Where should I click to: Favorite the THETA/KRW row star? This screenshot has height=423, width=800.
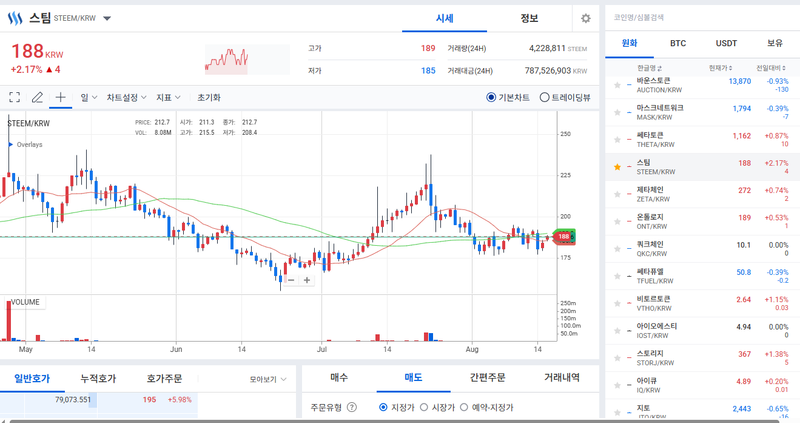click(617, 139)
